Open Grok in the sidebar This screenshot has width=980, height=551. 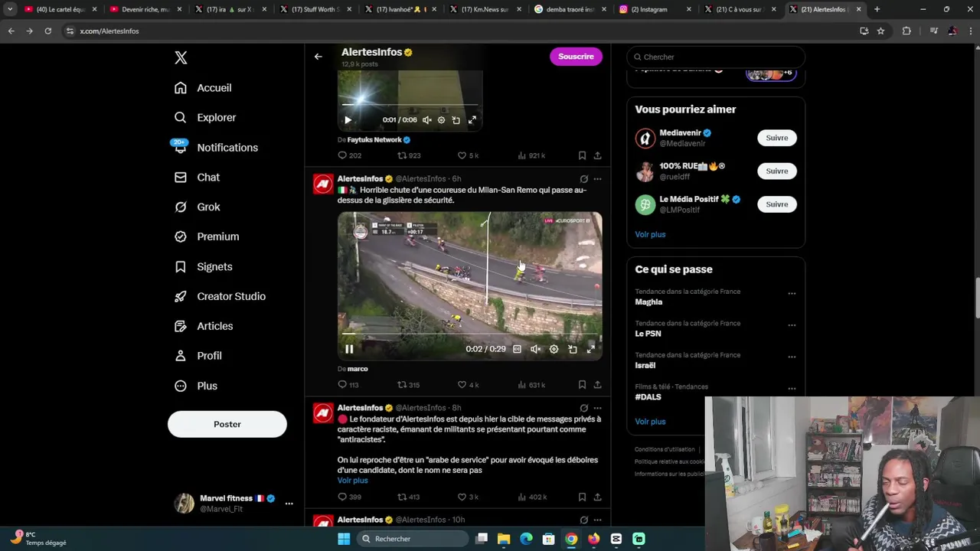198,207
